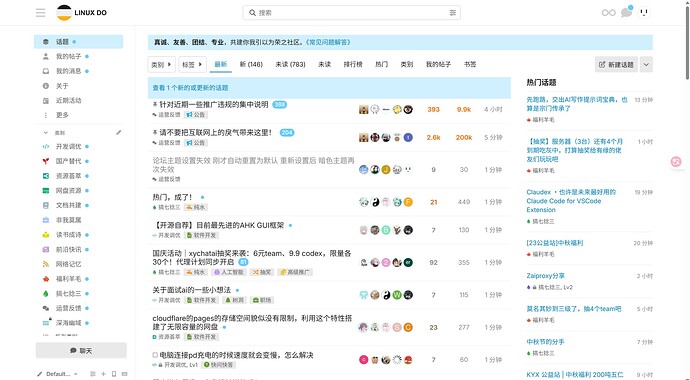Click the mobile view icon in sidebar footer

(x=114, y=374)
